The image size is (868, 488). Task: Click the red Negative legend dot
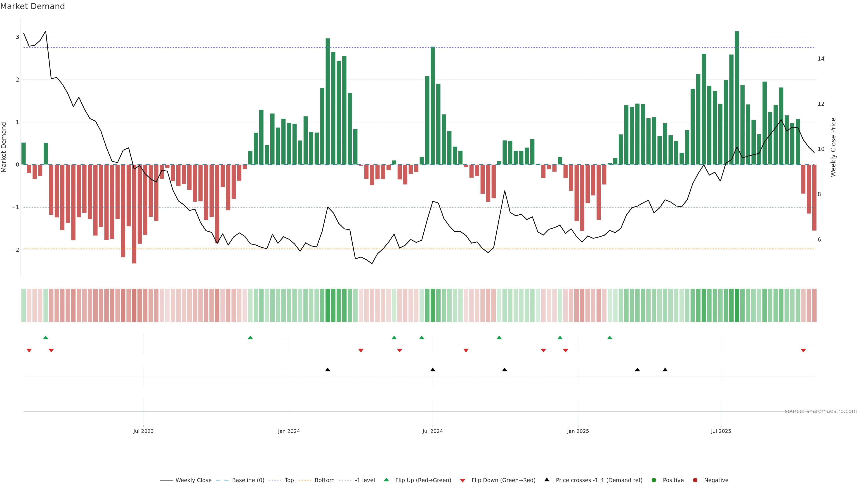(695, 480)
